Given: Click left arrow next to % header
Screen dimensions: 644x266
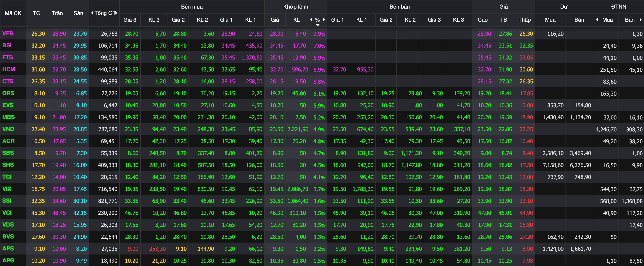Looking at the screenshot, I should [311, 20].
